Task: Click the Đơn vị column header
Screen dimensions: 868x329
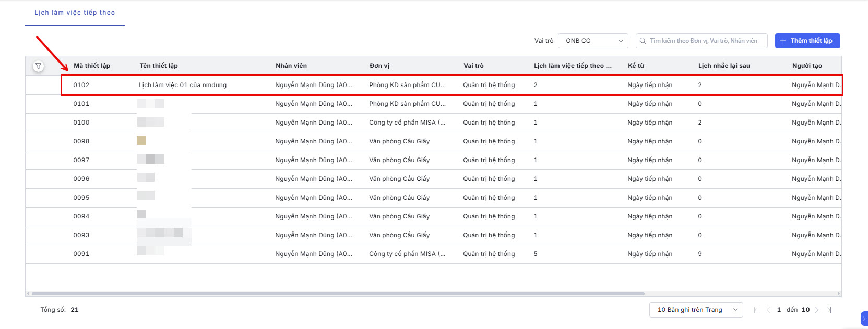Action: coord(379,66)
